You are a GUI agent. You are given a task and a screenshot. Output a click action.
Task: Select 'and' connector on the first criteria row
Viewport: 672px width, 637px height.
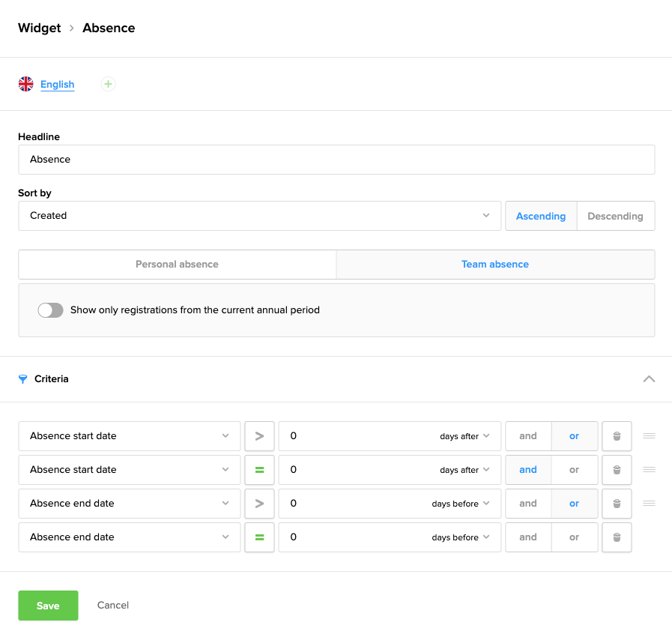(x=528, y=436)
